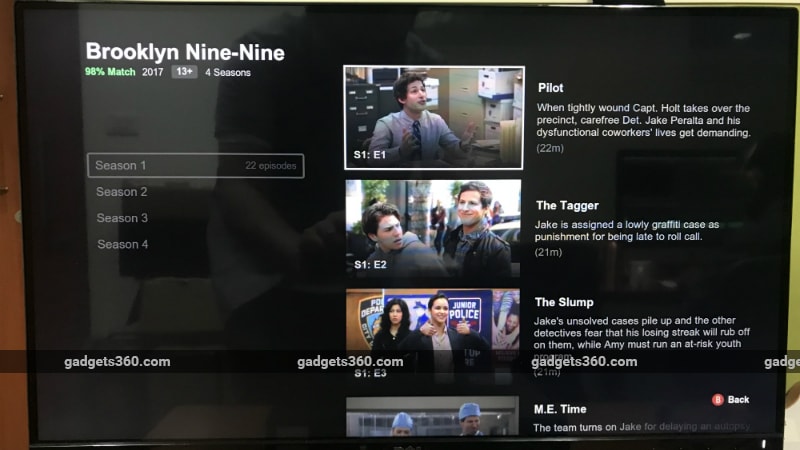The height and width of the screenshot is (450, 800).
Task: Click the Pilot episode title
Action: point(550,88)
